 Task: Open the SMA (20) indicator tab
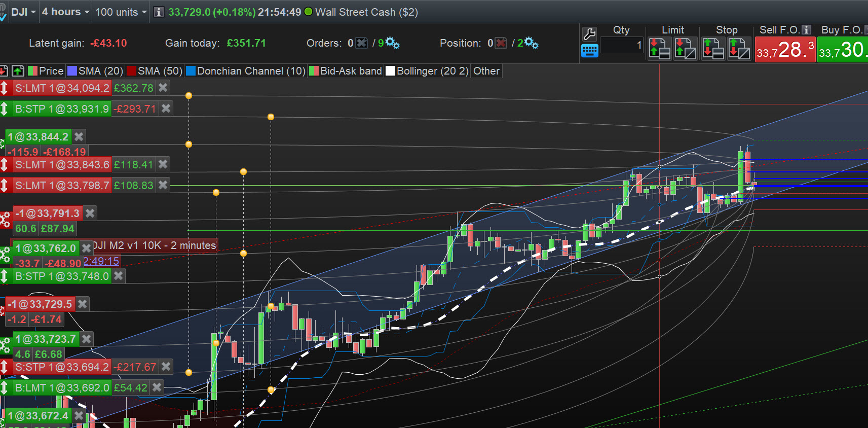pos(95,71)
